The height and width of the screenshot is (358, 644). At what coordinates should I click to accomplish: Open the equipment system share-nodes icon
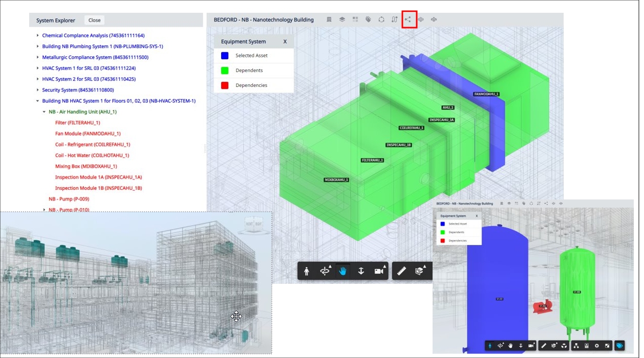pyautogui.click(x=409, y=19)
